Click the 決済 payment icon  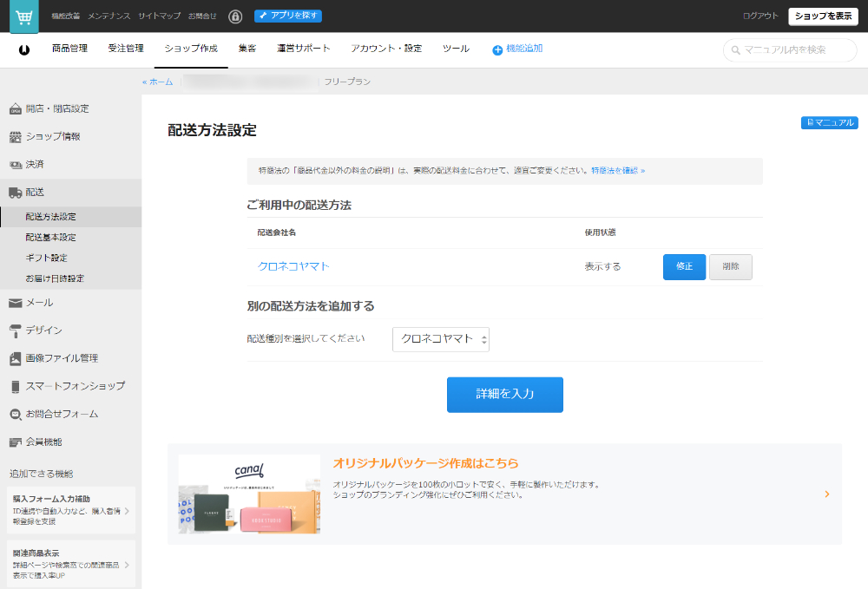point(16,165)
